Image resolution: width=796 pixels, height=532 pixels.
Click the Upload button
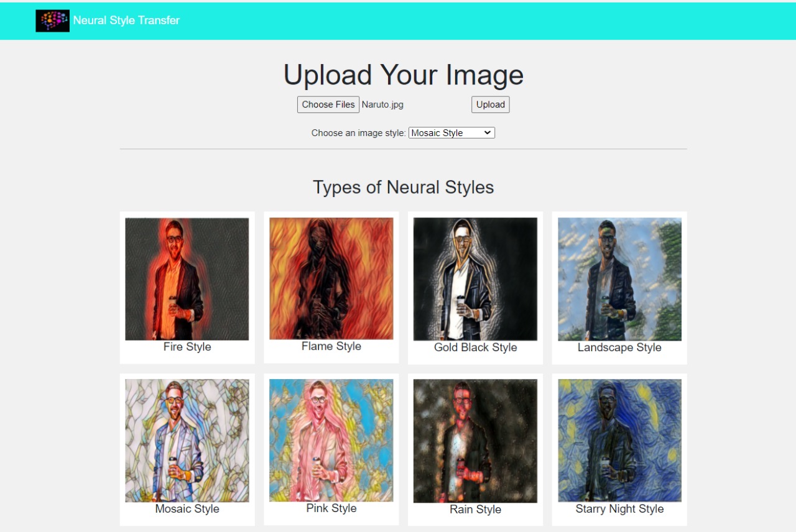(490, 104)
